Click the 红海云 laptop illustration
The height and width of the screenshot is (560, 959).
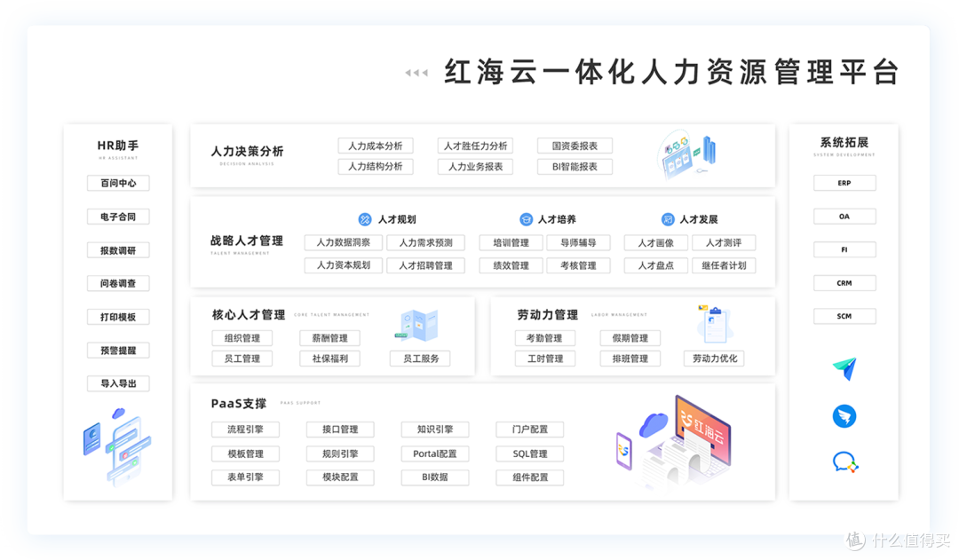click(x=675, y=441)
